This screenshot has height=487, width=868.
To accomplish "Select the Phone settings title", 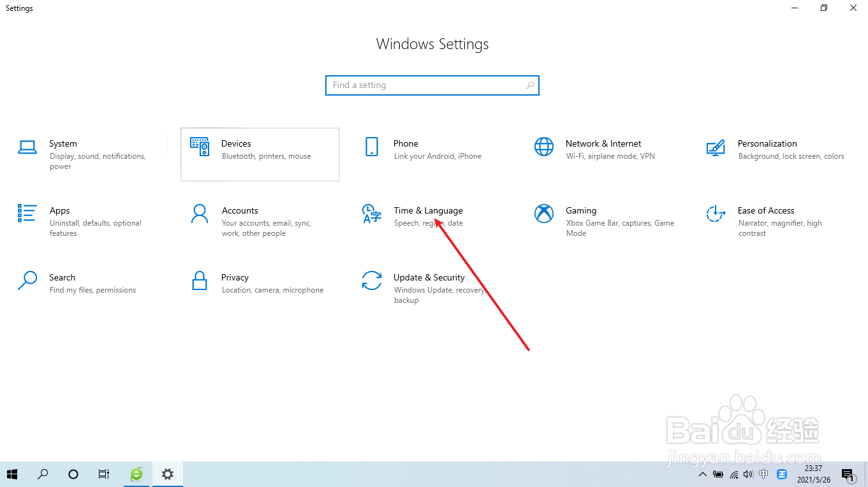I will pos(406,143).
